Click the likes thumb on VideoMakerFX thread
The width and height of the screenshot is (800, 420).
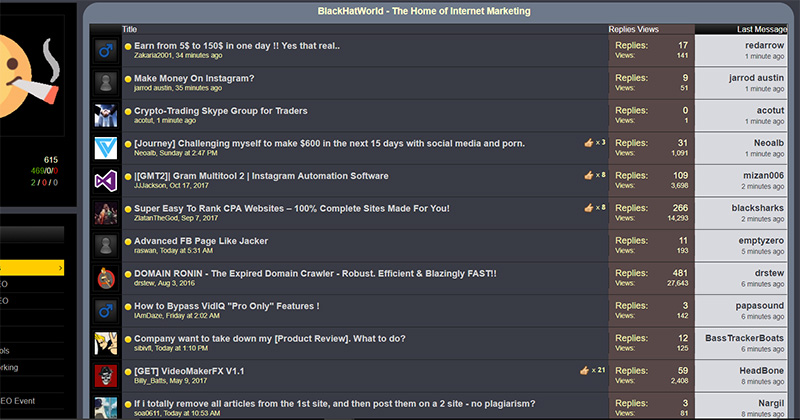coord(584,370)
